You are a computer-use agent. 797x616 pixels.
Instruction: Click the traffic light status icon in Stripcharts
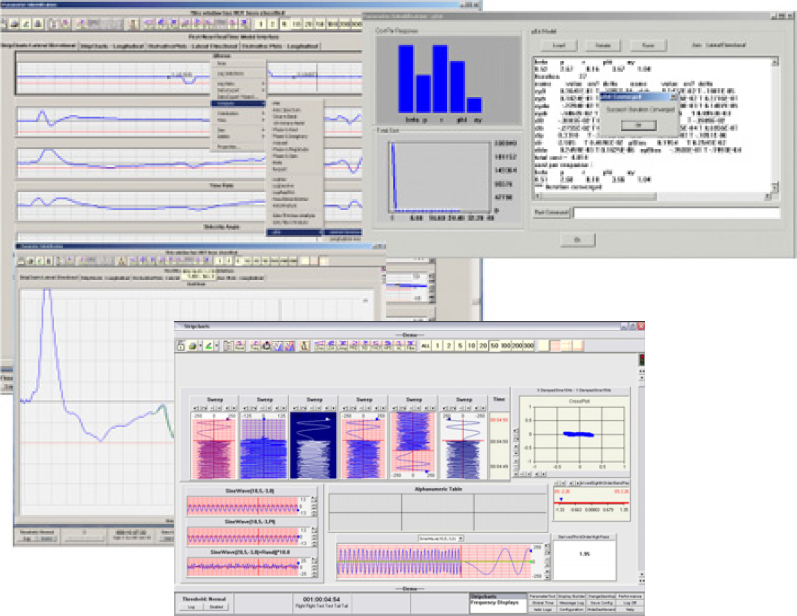click(641, 360)
